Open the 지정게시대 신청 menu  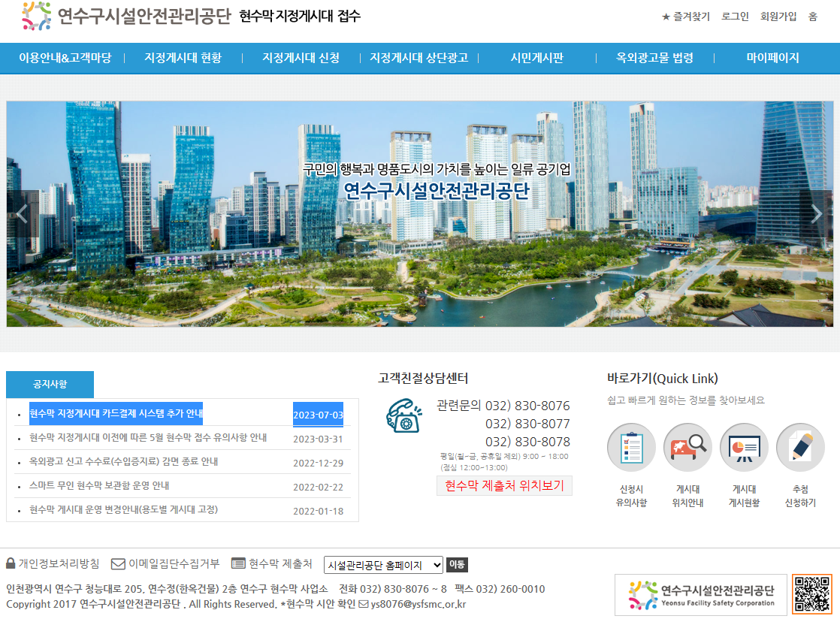point(301,58)
